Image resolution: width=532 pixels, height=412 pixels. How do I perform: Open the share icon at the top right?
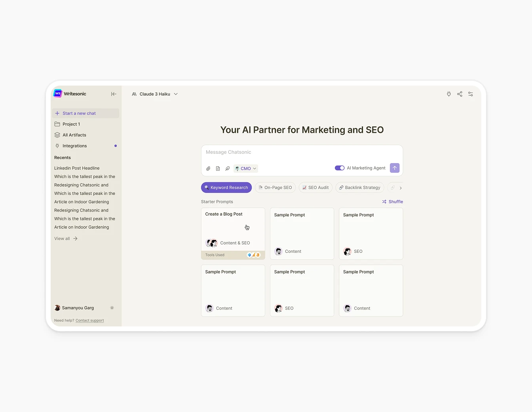point(460,94)
